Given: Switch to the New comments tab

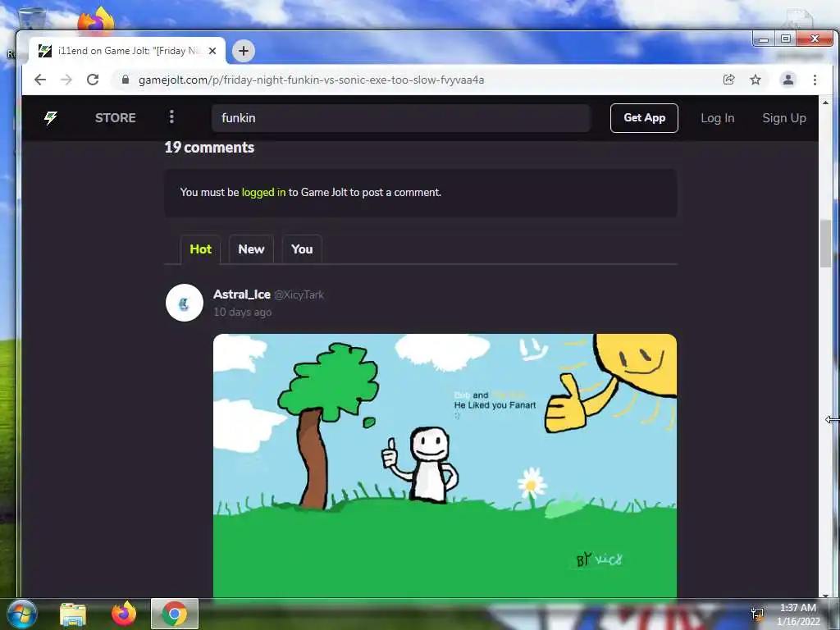Looking at the screenshot, I should click(x=251, y=249).
